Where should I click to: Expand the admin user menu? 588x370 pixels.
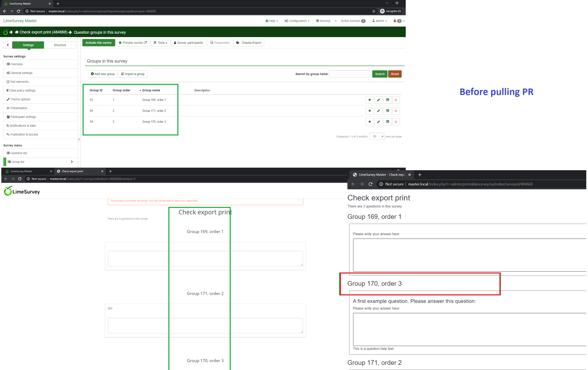tap(380, 21)
